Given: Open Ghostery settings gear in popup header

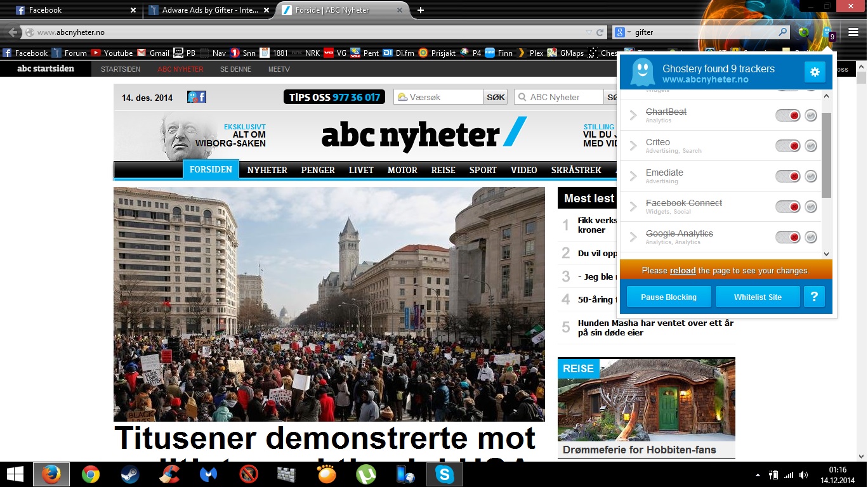Looking at the screenshot, I should (815, 72).
